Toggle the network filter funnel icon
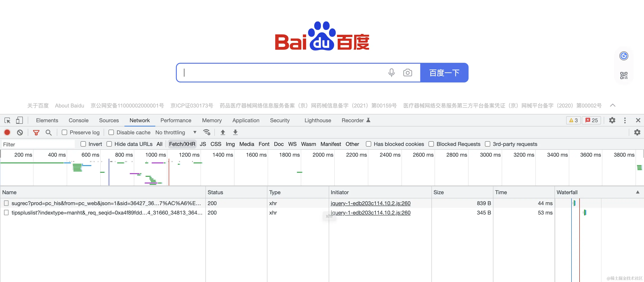This screenshot has height=282, width=644. 36,133
